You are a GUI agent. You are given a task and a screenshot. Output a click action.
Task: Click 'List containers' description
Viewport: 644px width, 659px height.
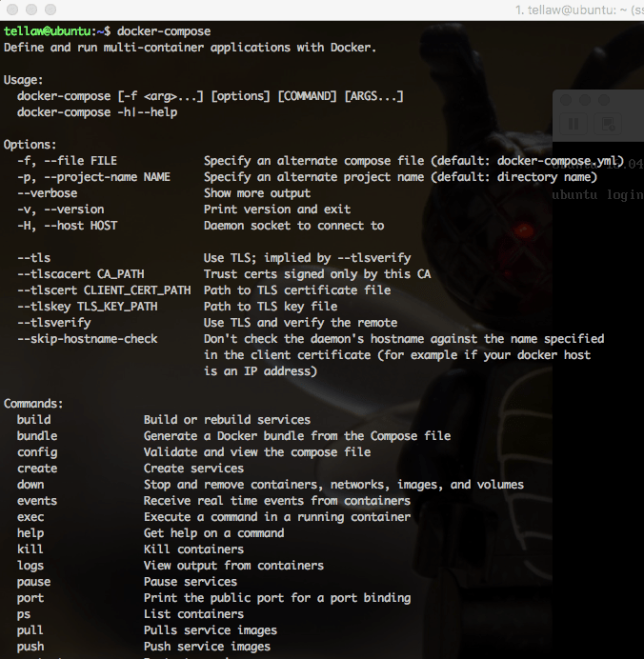193,614
